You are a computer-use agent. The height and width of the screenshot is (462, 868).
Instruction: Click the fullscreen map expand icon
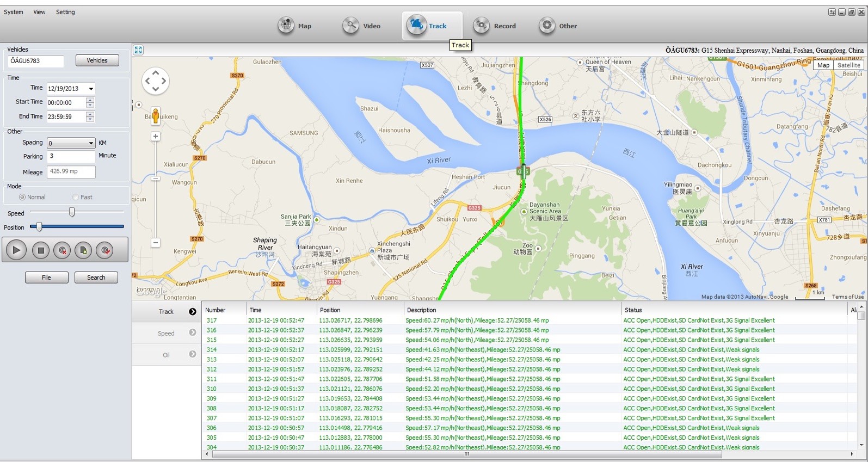tap(138, 50)
